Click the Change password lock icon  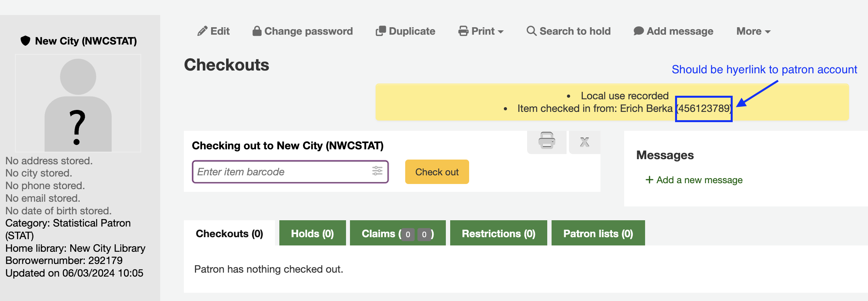(257, 31)
